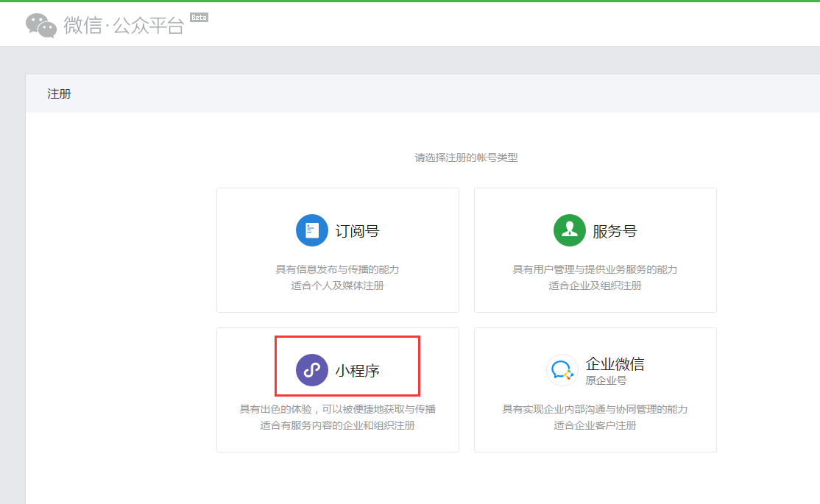Viewport: 820px width, 504px height.
Task: Click 适合有服务内容的企业和组织注册 text in 小程序 card
Action: pyautogui.click(x=337, y=425)
